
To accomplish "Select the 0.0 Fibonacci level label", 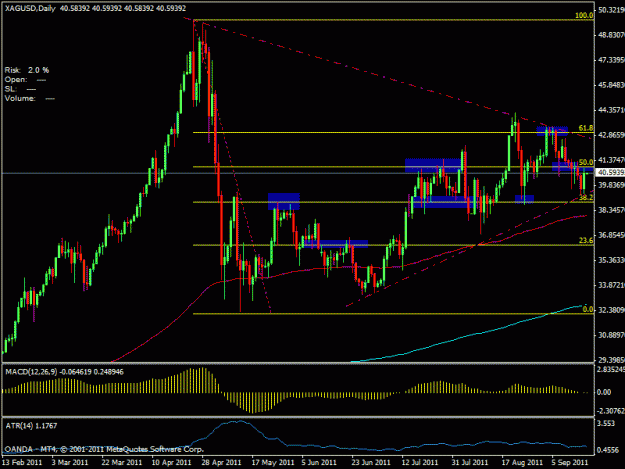I will point(588,309).
